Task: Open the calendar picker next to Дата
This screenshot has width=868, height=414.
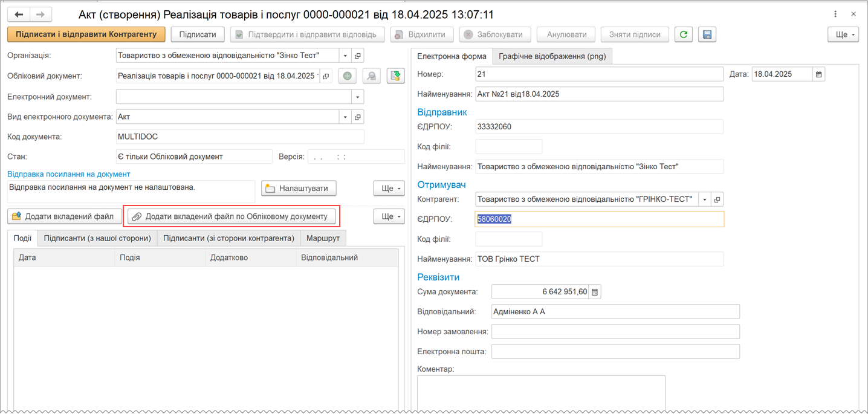Action: 819,74
